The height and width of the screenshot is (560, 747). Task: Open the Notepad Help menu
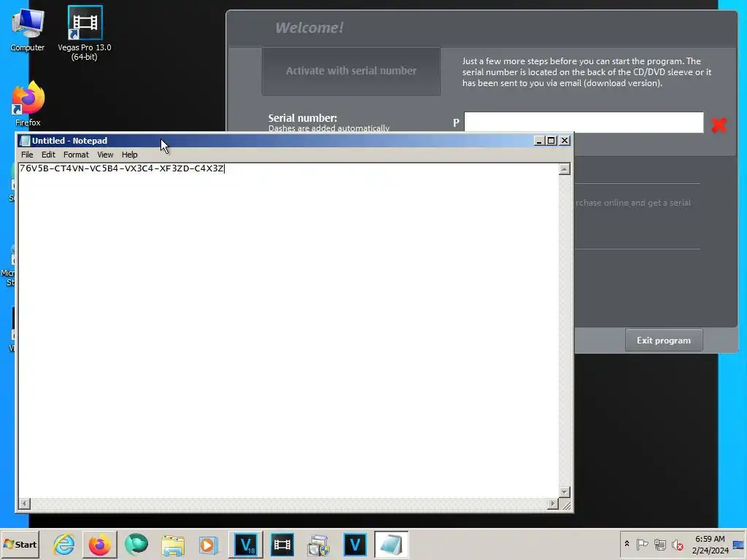click(x=129, y=155)
